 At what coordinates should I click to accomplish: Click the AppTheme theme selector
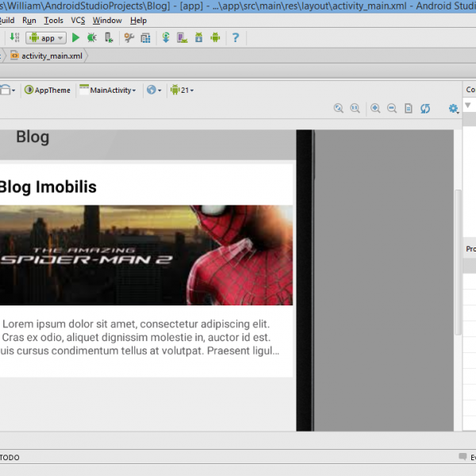[48, 90]
